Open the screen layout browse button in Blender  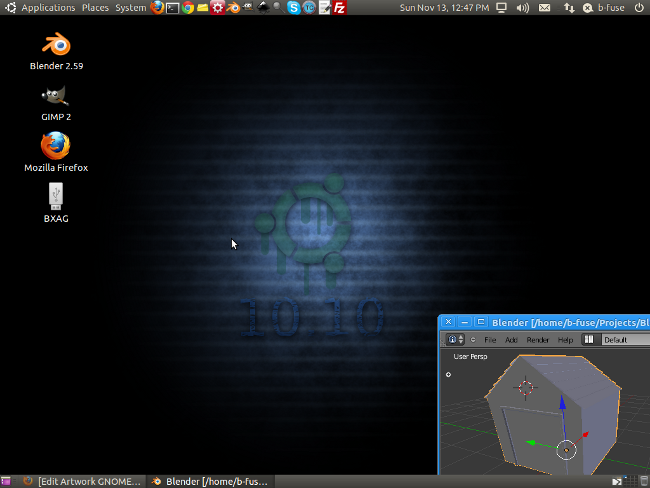[589, 340]
